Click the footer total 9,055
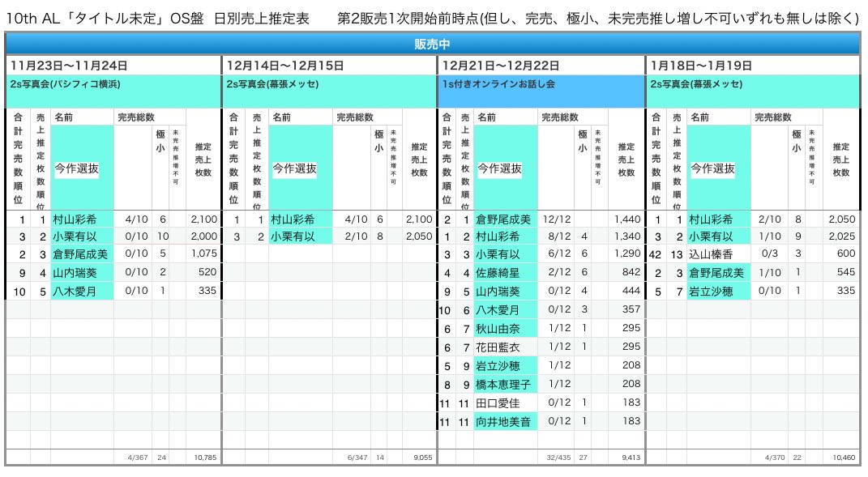This screenshot has width=868, height=477. [x=423, y=458]
